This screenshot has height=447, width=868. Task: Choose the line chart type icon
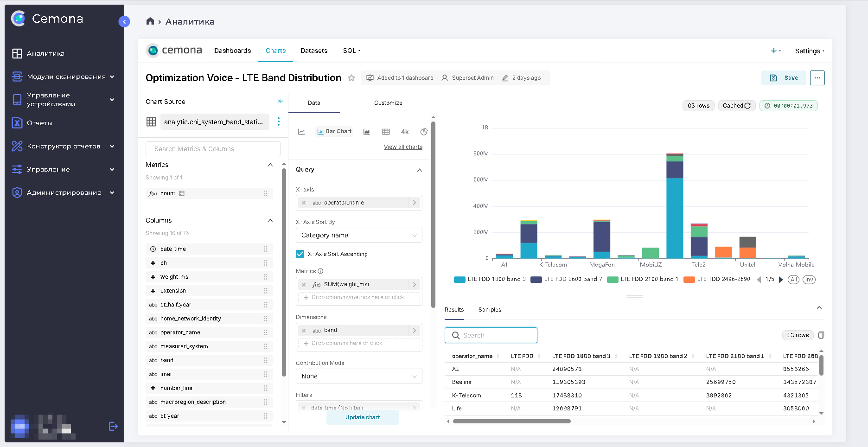301,132
